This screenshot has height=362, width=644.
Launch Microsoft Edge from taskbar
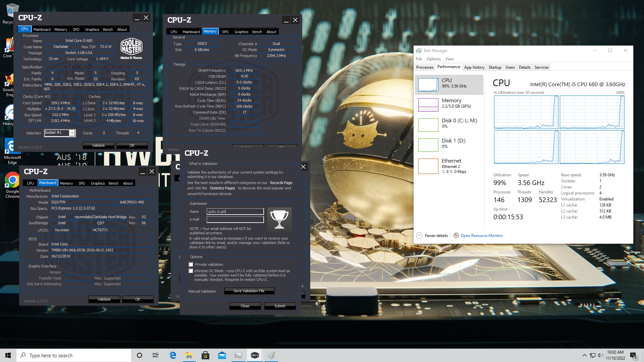173,355
